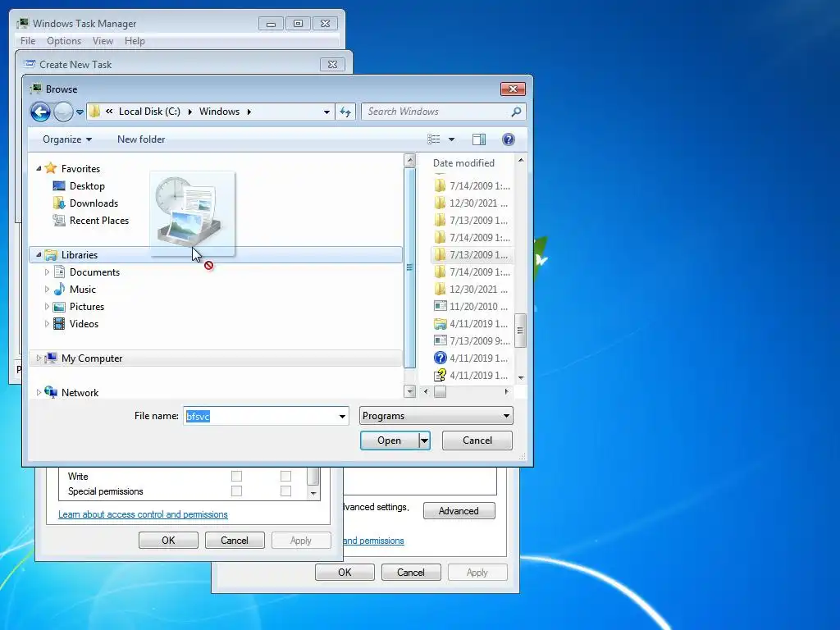Open Recent Places in navigation pane

(x=99, y=220)
